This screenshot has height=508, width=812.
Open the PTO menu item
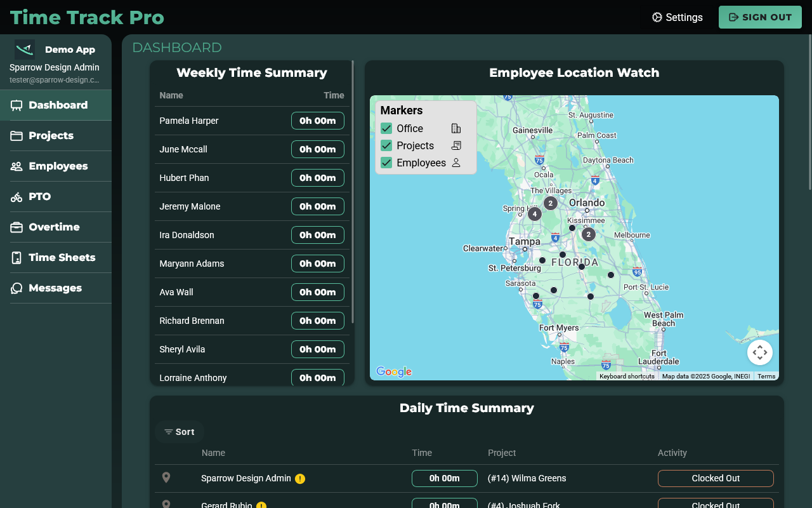tap(56, 197)
